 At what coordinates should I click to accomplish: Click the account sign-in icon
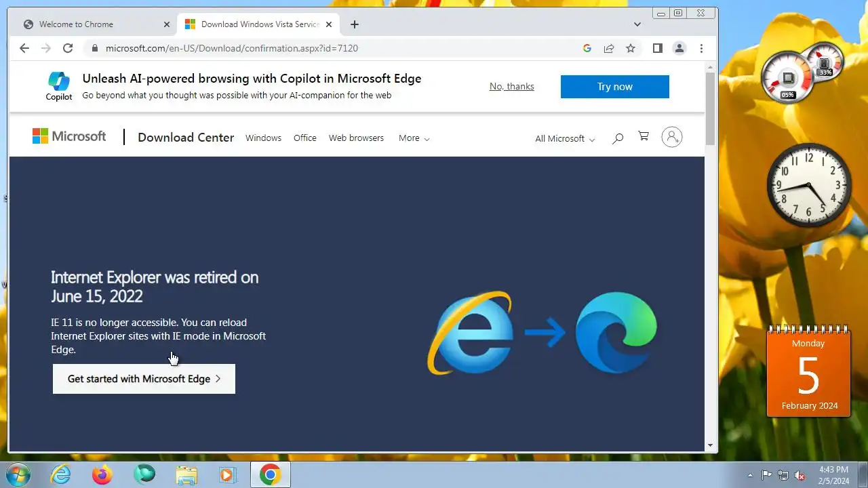tap(672, 137)
